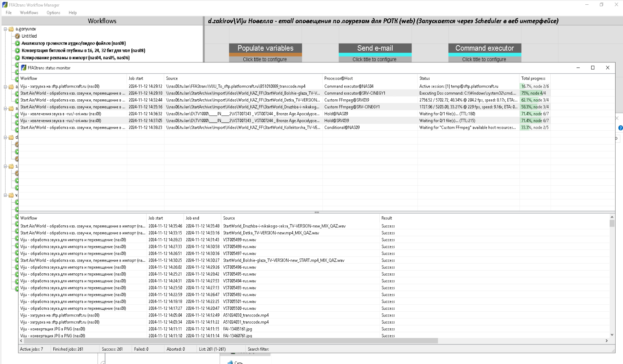623x364 pixels.
Task: Click the 'List: 261 (1-261)' status entry
Action: (x=212, y=349)
